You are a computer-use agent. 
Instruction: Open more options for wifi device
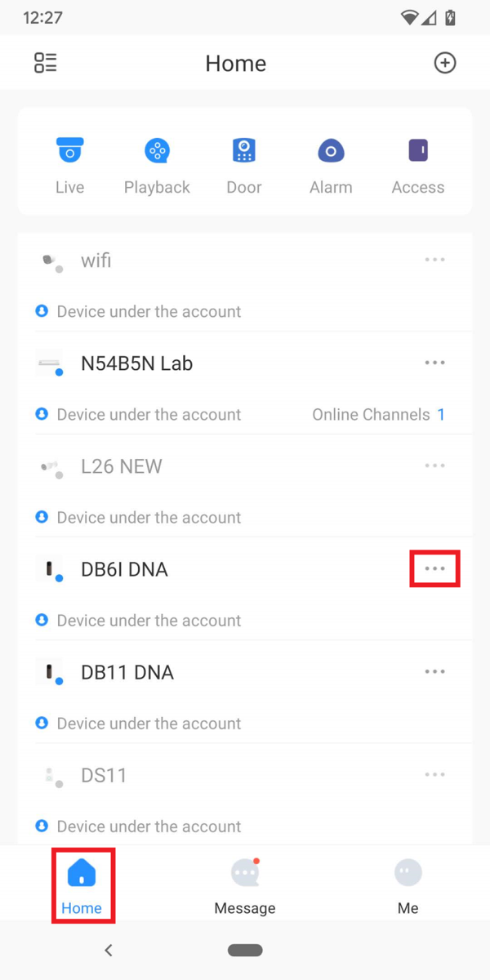coord(434,260)
